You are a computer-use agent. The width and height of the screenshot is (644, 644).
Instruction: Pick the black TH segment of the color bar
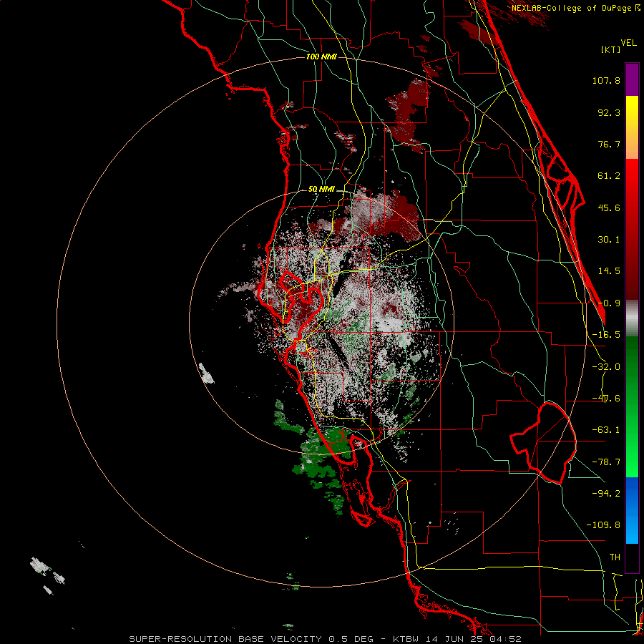tap(632, 557)
